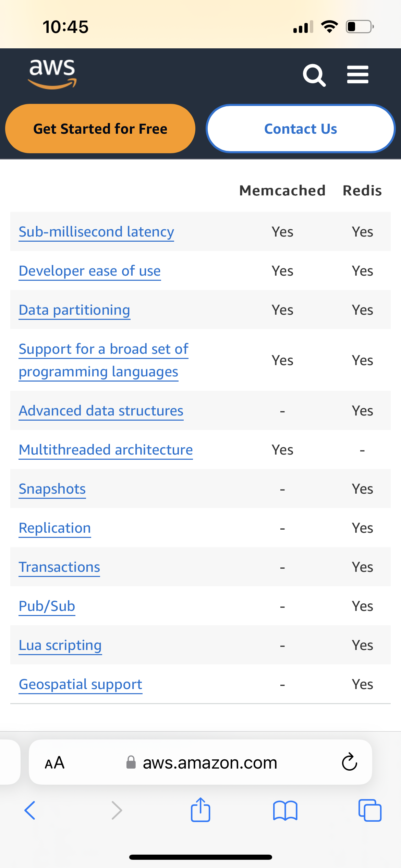
Task: Open Advanced data structures link
Action: (101, 411)
